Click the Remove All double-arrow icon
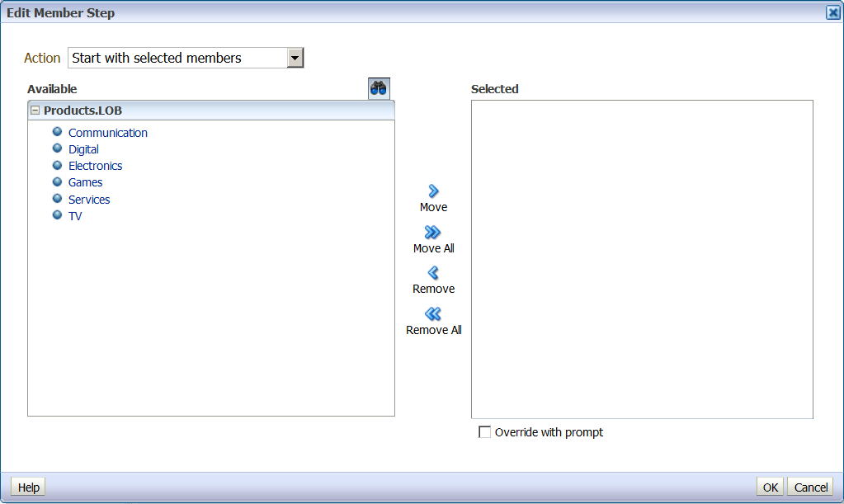Viewport: 844px width, 504px height. (x=432, y=314)
